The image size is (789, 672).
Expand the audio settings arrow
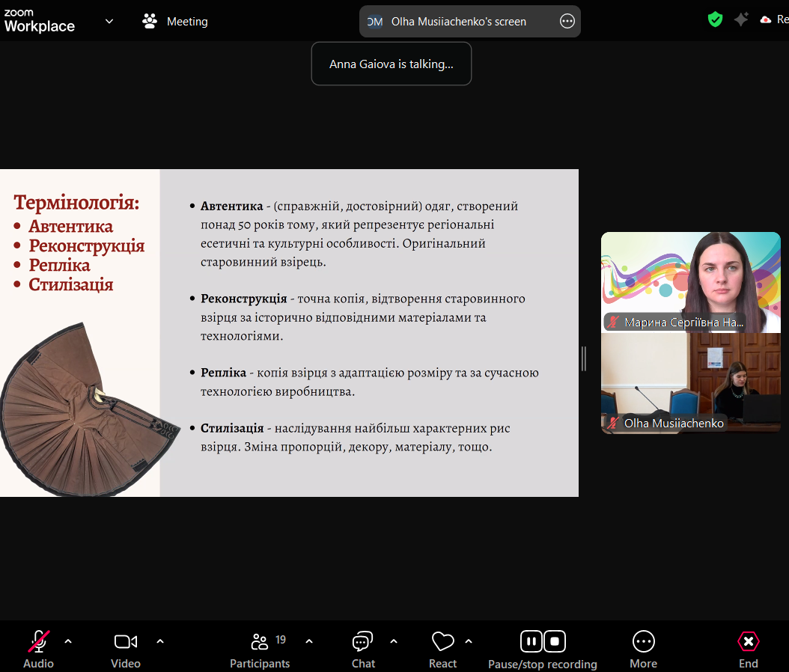tap(68, 641)
